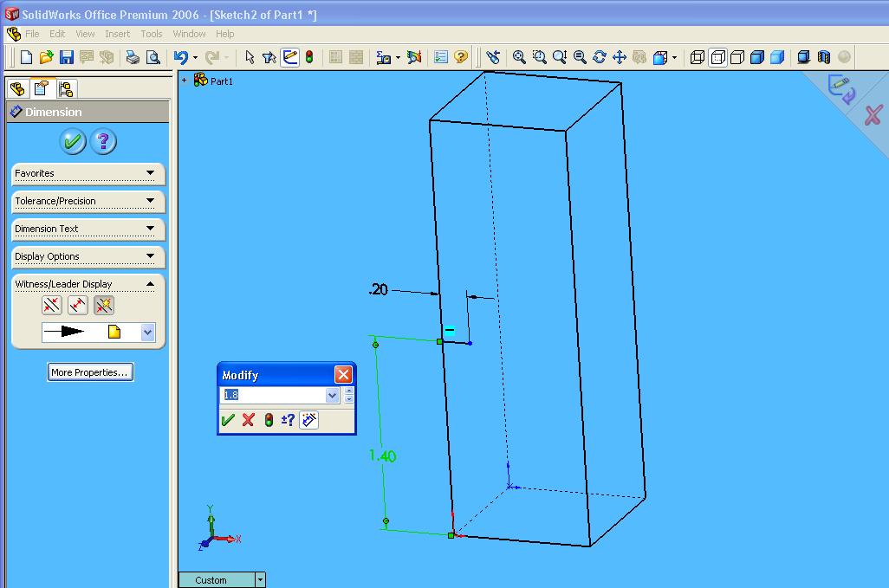Open the Help menu
The image size is (889, 588).
(225, 34)
